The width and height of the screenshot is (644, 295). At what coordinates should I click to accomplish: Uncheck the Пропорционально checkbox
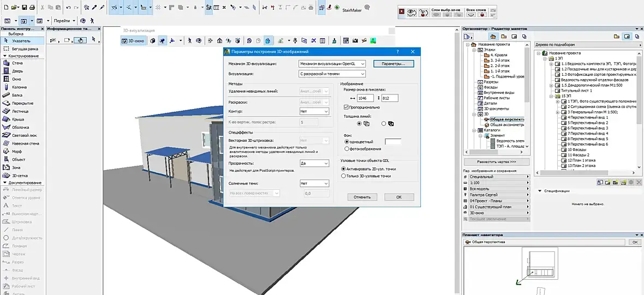tap(346, 108)
